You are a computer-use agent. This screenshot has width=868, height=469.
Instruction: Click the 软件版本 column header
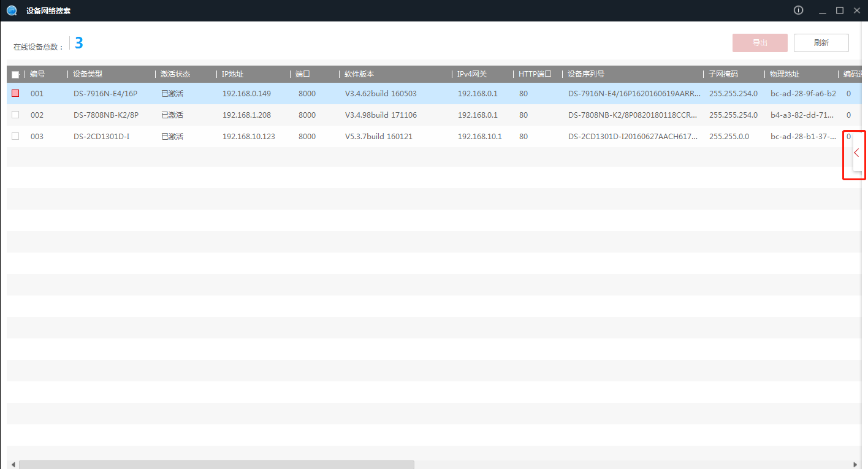(359, 74)
